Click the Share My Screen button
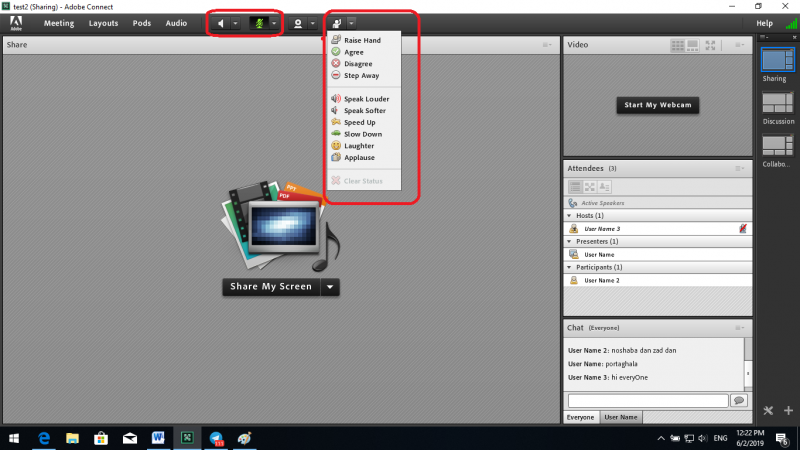 [x=271, y=287]
